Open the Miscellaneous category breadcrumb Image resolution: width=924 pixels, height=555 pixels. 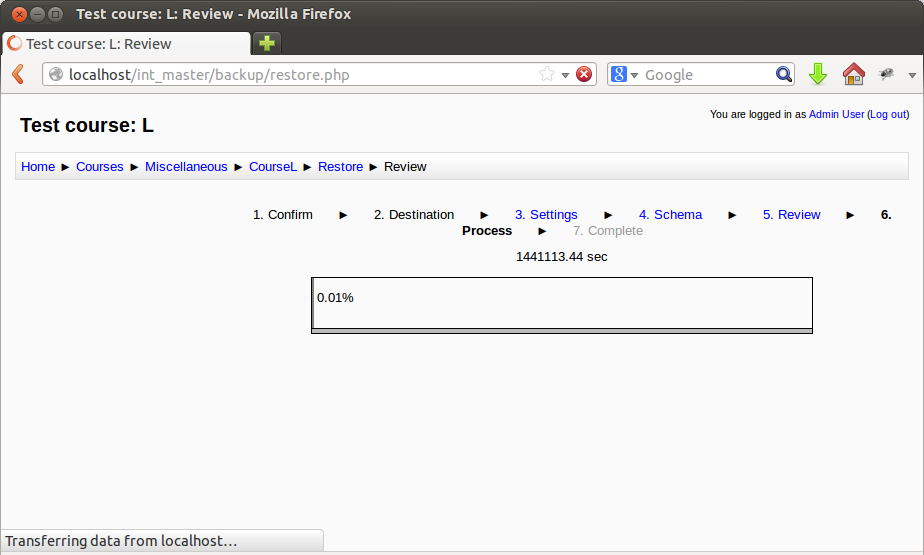tap(186, 167)
